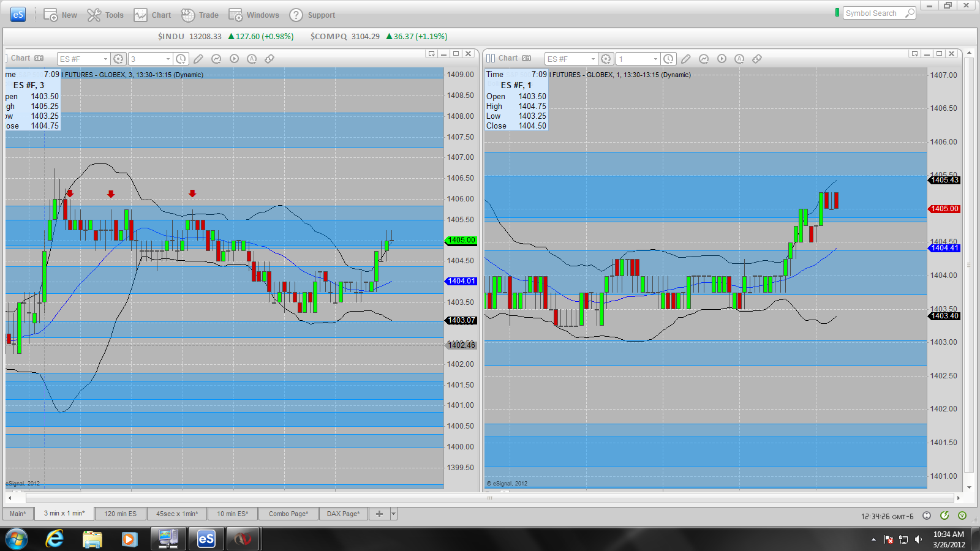
Task: Open right chart time template clock
Action: pos(668,59)
